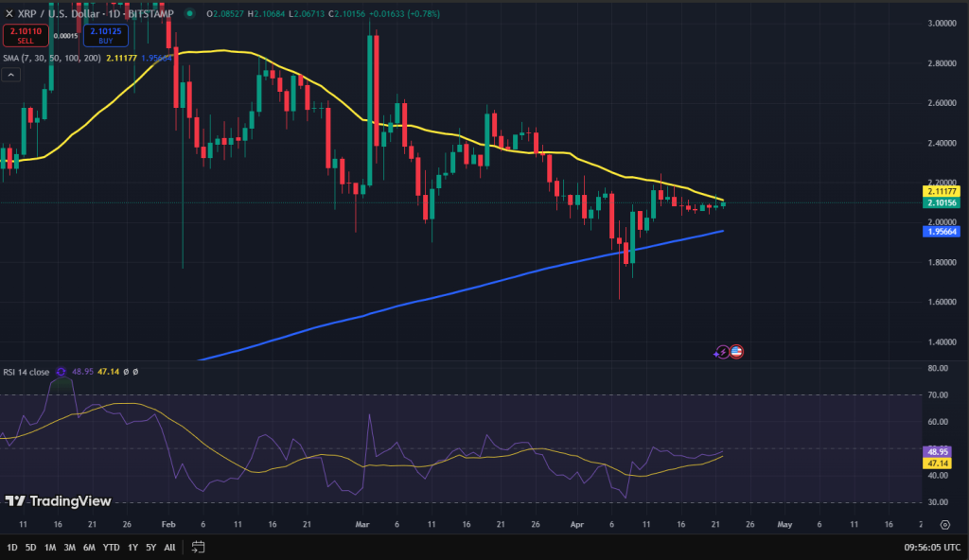This screenshot has height=560, width=969.
Task: Click the May date label on time axis
Action: click(784, 524)
